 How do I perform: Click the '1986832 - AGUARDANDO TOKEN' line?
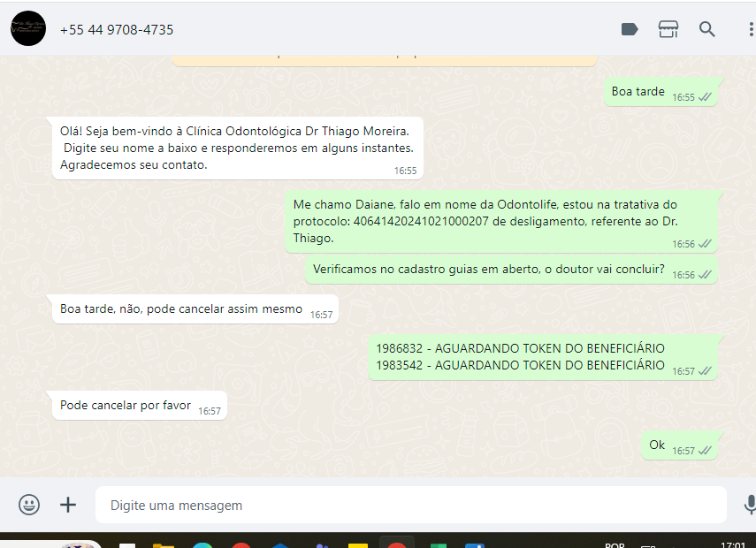click(520, 348)
